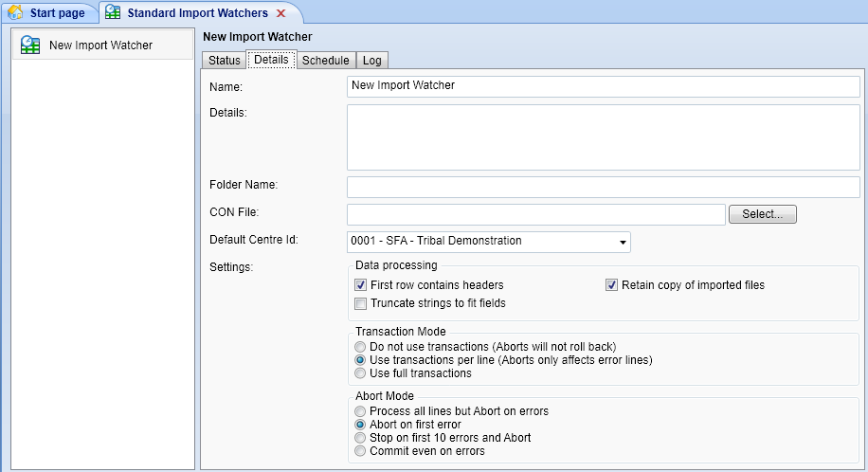Viewport: 868px width, 472px height.
Task: Click the Details text area
Action: point(603,137)
